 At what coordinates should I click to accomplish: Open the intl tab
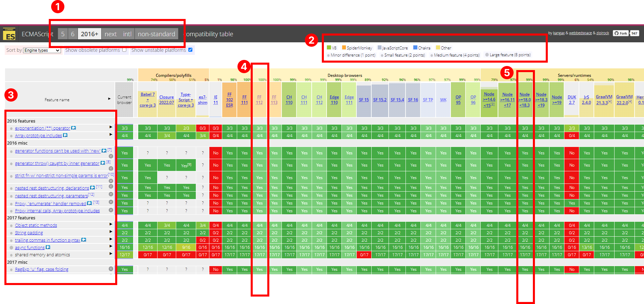[x=127, y=34]
